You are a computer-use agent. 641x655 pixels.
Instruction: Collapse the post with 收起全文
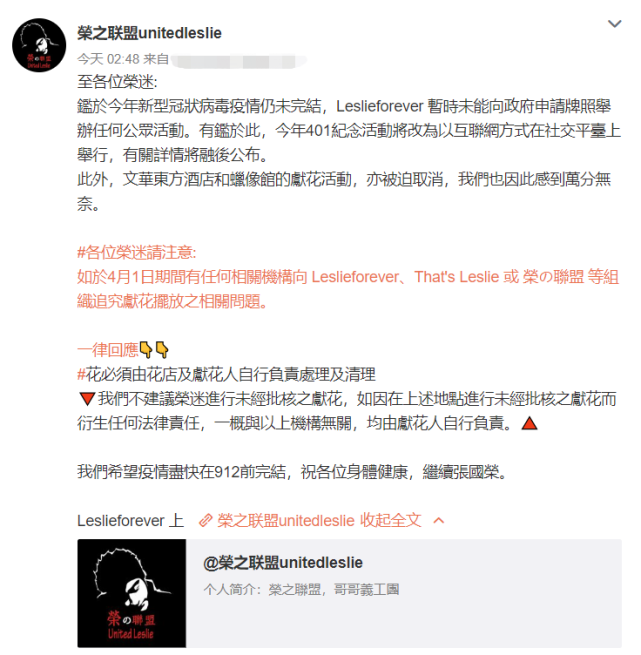391,520
